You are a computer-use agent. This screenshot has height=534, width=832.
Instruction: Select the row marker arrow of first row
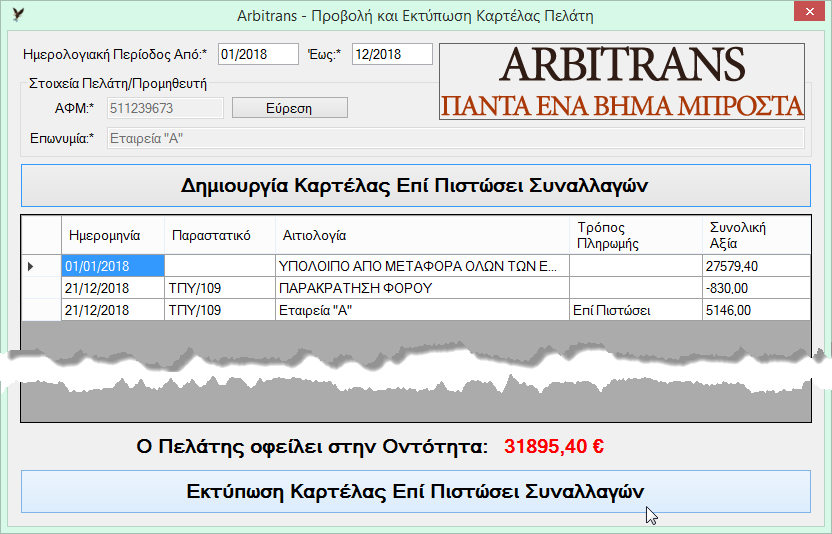30,266
